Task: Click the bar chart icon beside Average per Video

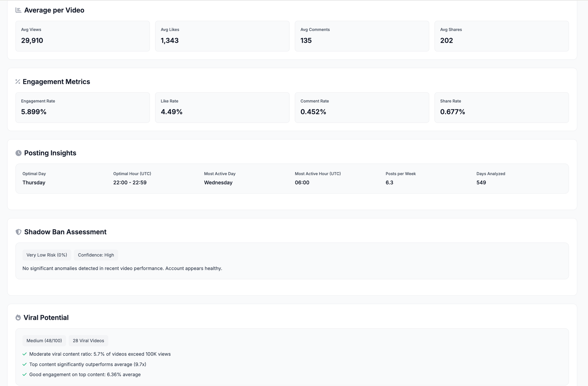Action: (x=18, y=10)
